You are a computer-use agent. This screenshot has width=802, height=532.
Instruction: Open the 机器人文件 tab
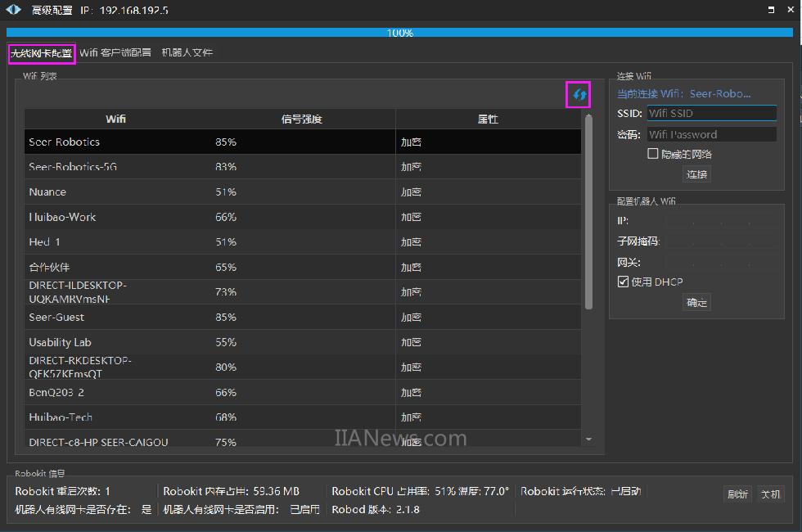(x=187, y=52)
